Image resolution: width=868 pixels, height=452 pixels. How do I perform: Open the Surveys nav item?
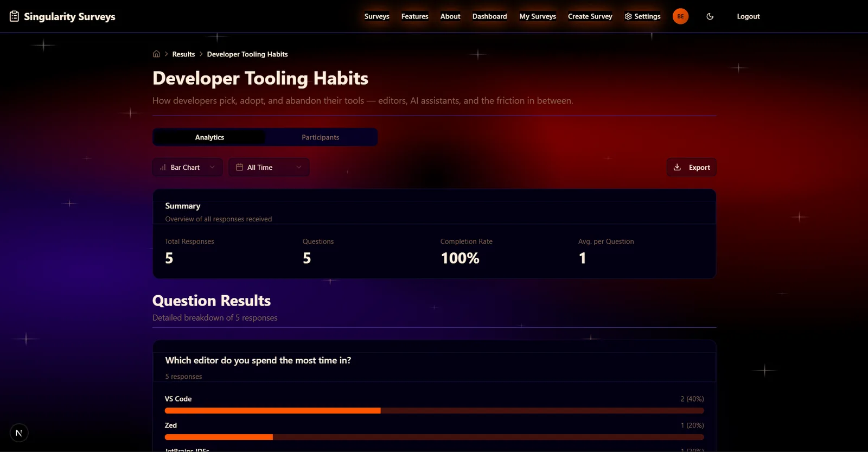tap(377, 16)
